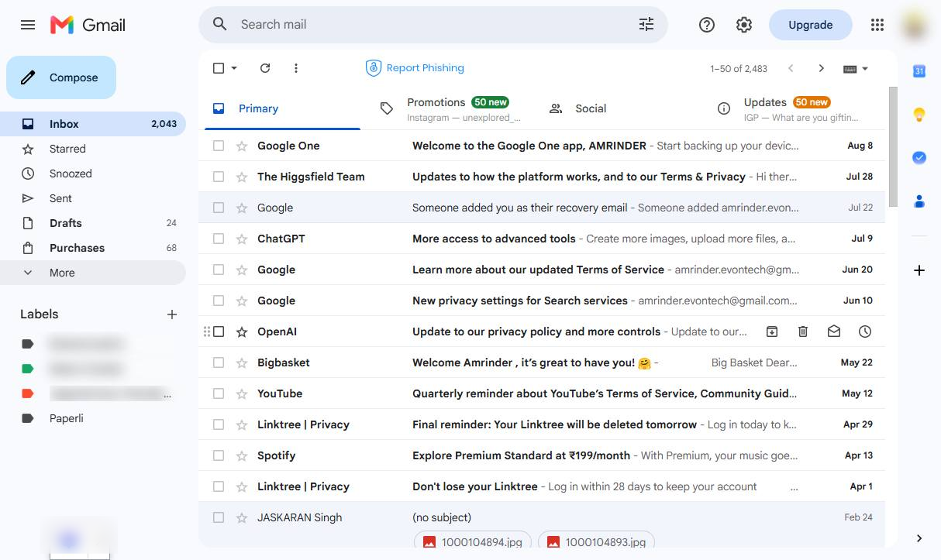Open the Snoozed folder
The height and width of the screenshot is (560, 941).
[93, 173]
